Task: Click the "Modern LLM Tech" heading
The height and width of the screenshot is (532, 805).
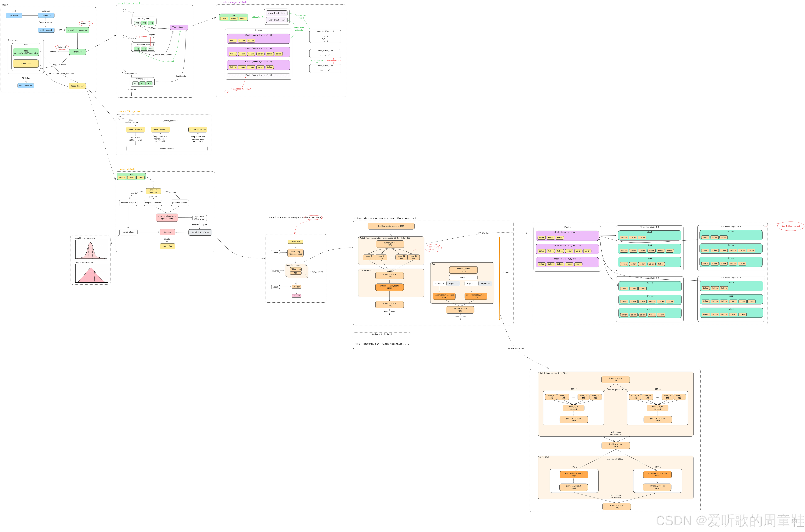Action: 382,334
